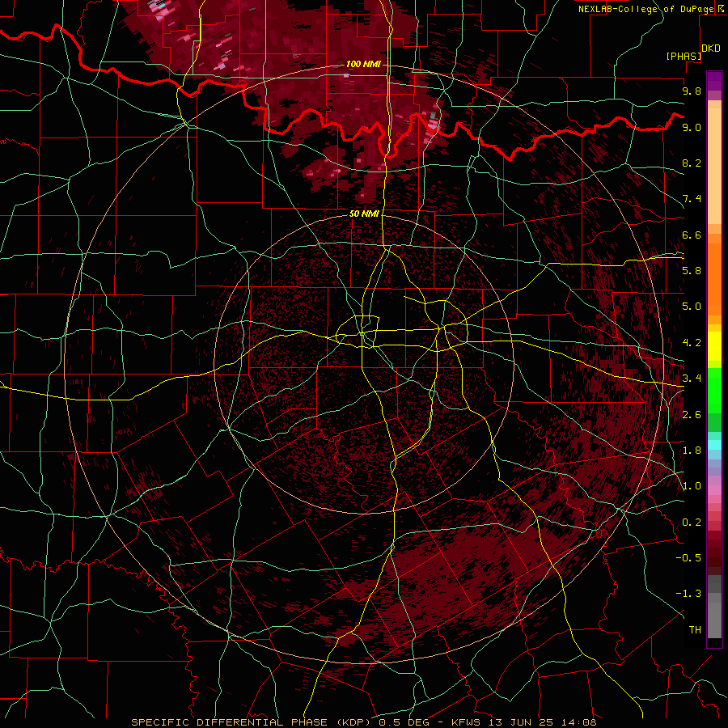Click the 5.8 value on the scale

(x=692, y=271)
